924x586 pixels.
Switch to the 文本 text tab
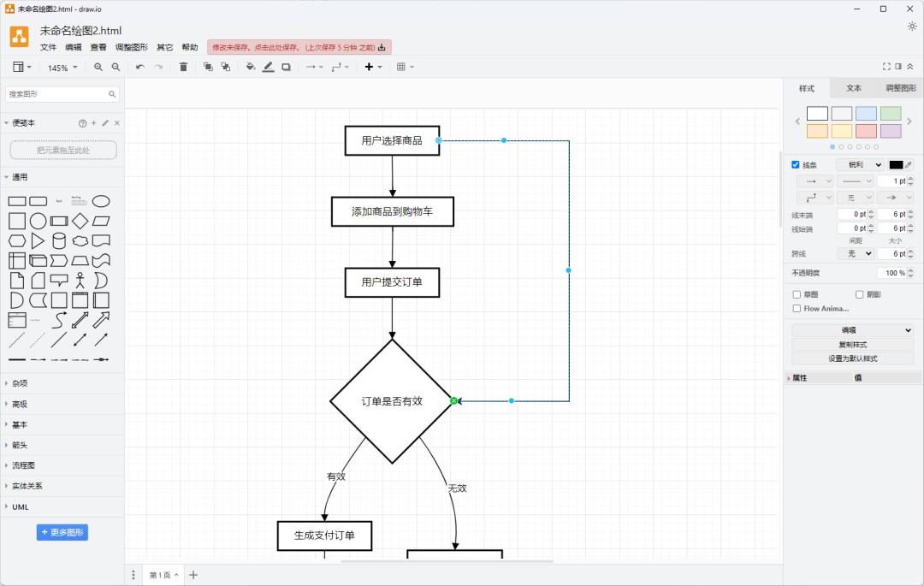click(x=854, y=88)
